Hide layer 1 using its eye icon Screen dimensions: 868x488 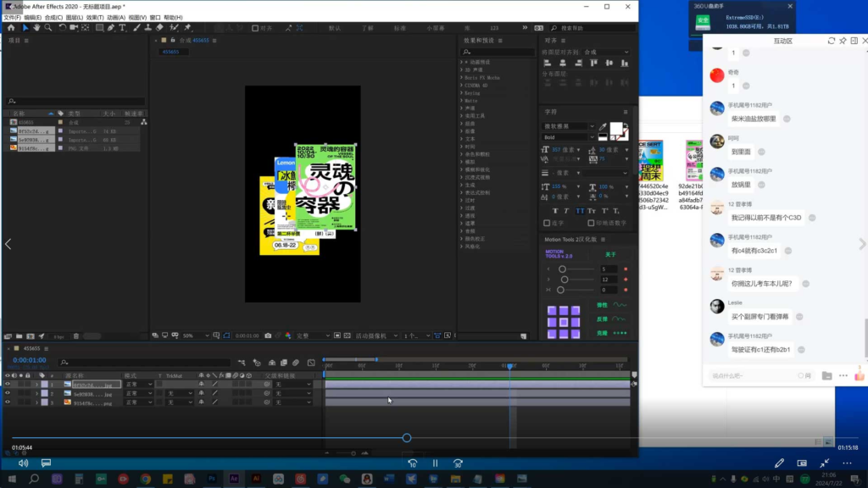coord(8,385)
